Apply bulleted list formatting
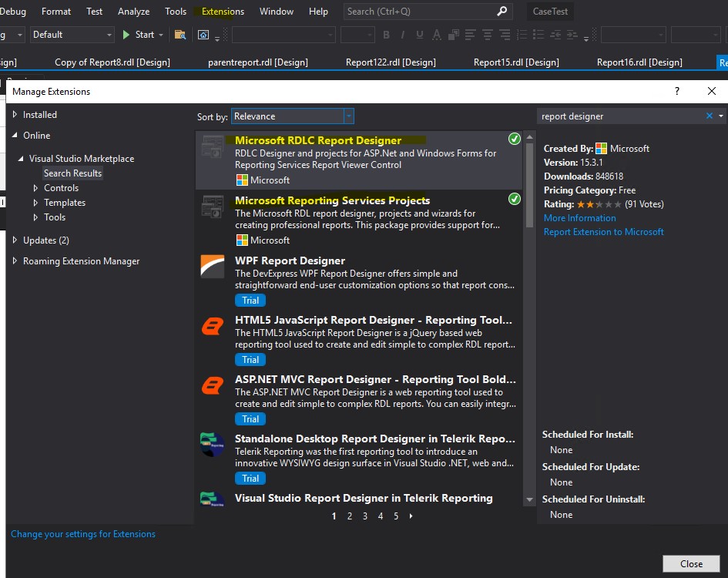728x578 pixels. click(x=538, y=35)
